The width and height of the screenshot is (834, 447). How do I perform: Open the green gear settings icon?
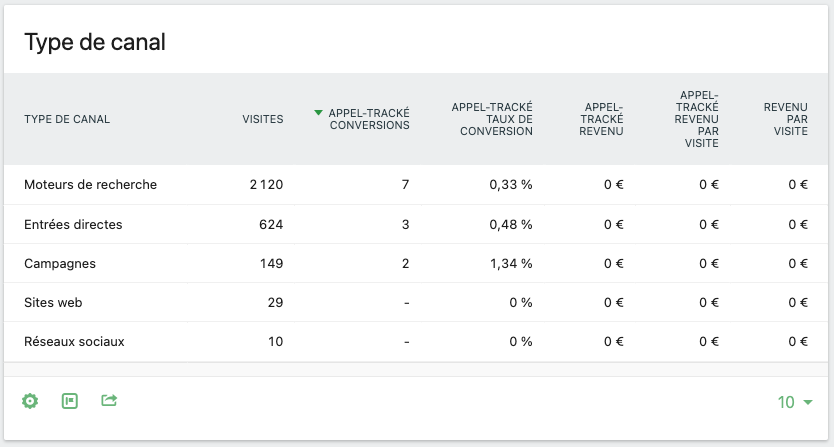point(30,401)
